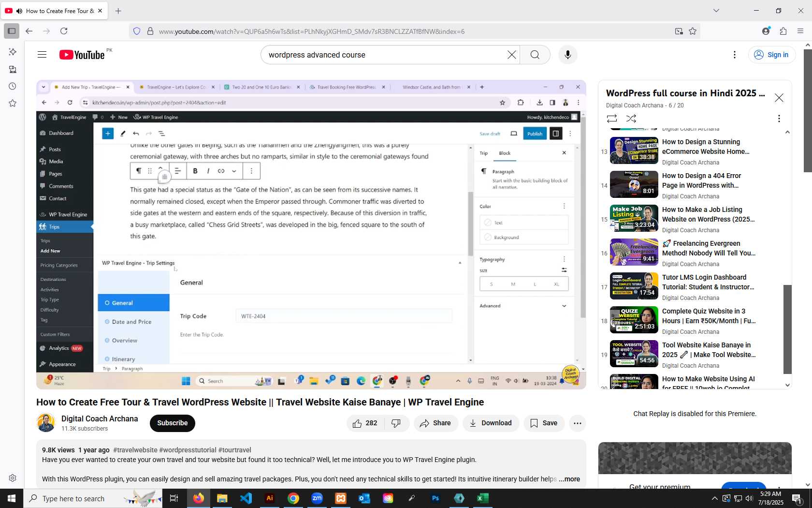Open Excel from the taskbar
The image size is (812, 508).
pyautogui.click(x=482, y=498)
